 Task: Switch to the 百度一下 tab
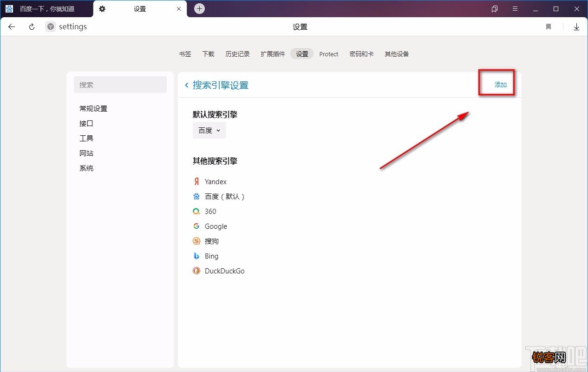point(46,9)
